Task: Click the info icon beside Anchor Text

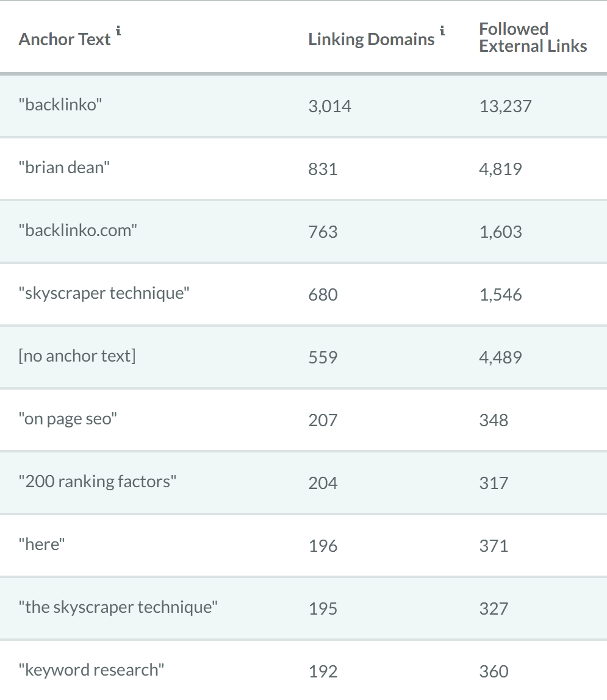Action: (118, 31)
